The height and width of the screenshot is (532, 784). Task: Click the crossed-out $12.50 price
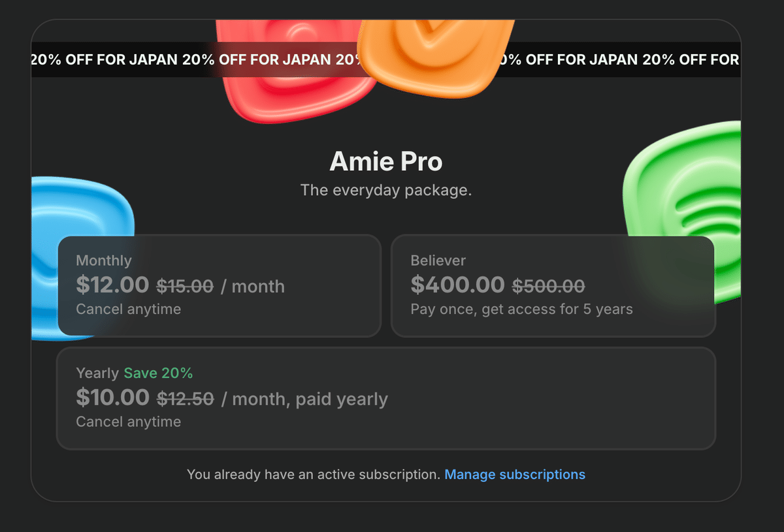pos(185,399)
